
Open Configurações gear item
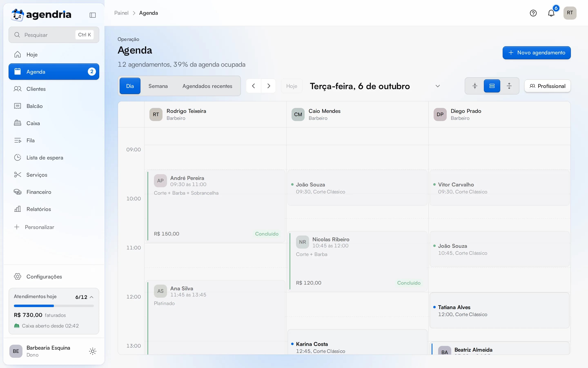(54, 276)
